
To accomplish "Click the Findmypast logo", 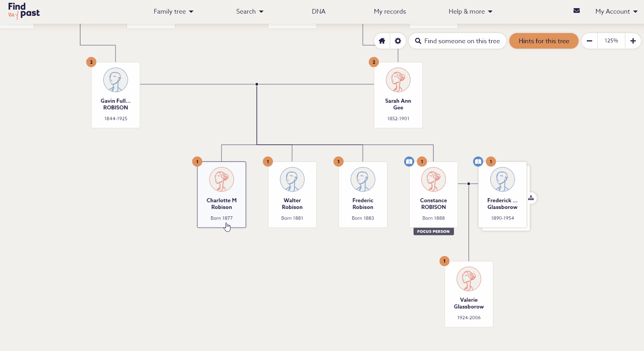I will pos(24,11).
